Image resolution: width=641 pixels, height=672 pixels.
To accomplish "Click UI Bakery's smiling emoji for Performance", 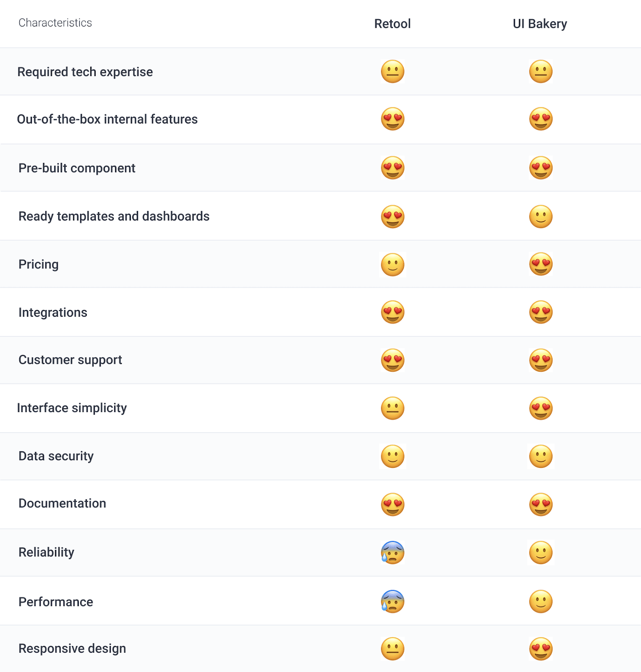I will [x=541, y=601].
